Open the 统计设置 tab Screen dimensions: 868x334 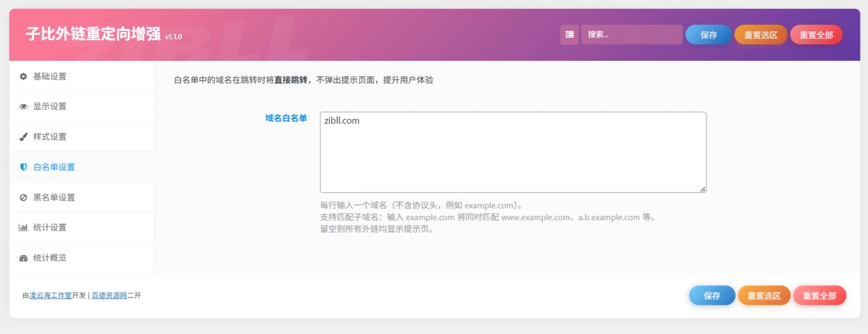pyautogui.click(x=81, y=228)
